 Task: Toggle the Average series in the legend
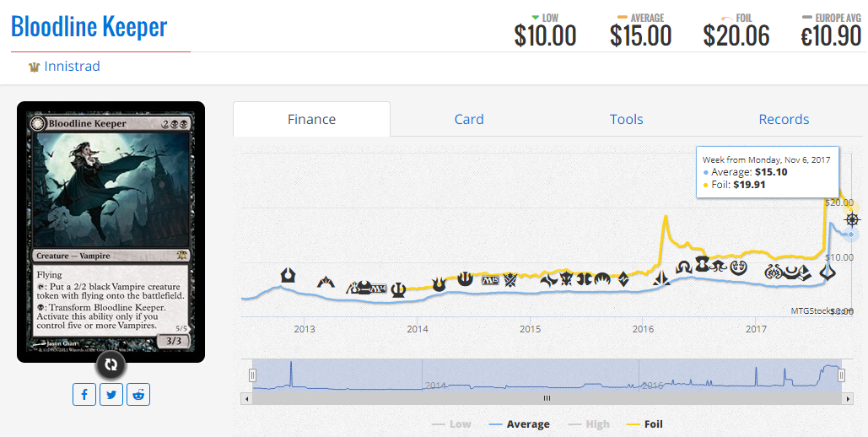pos(520,424)
